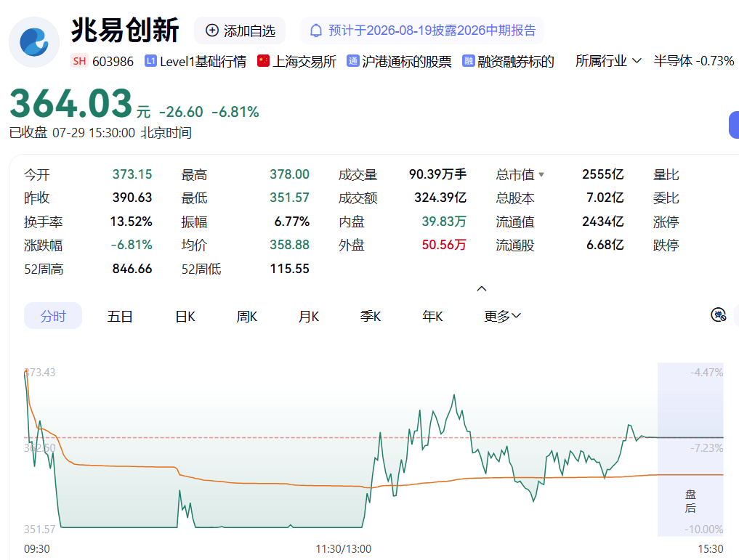Click the 兆易创新 stock logo
The image size is (739, 560).
click(x=34, y=42)
